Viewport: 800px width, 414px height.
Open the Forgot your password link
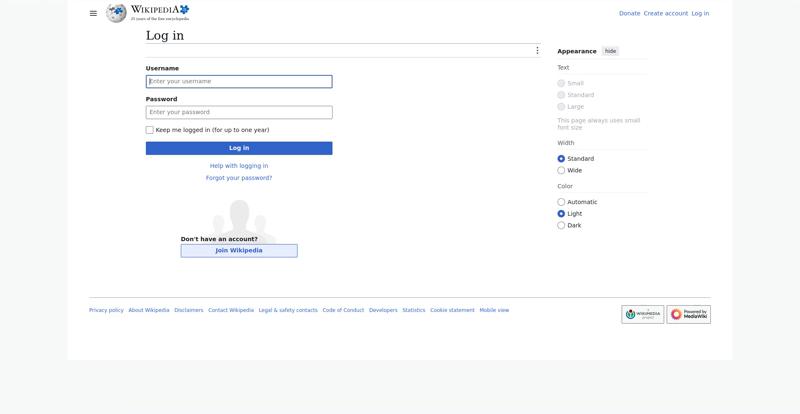(x=239, y=178)
